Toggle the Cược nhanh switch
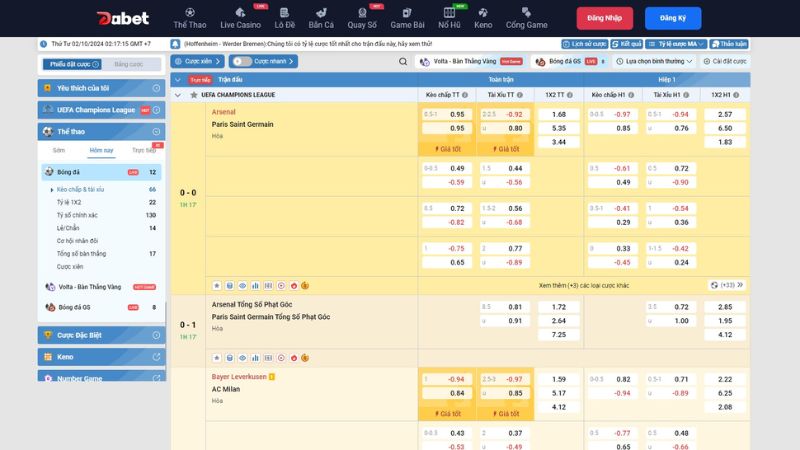 coord(242,61)
